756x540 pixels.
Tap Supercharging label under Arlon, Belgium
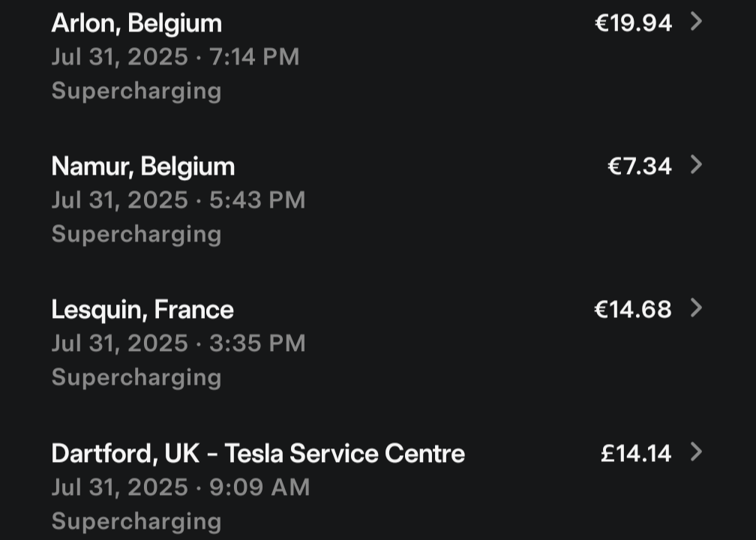coord(136,91)
